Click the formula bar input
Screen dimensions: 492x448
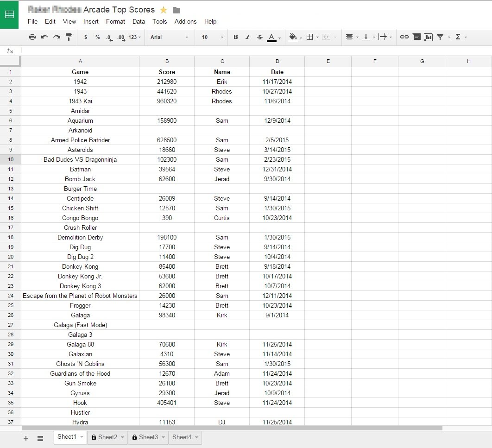[256, 50]
